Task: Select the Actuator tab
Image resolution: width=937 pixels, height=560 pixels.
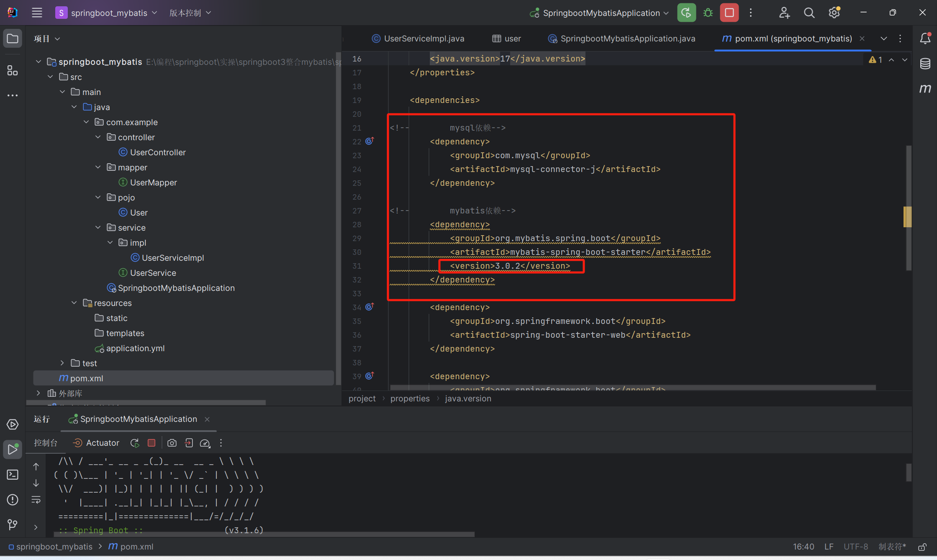Action: coord(96,443)
